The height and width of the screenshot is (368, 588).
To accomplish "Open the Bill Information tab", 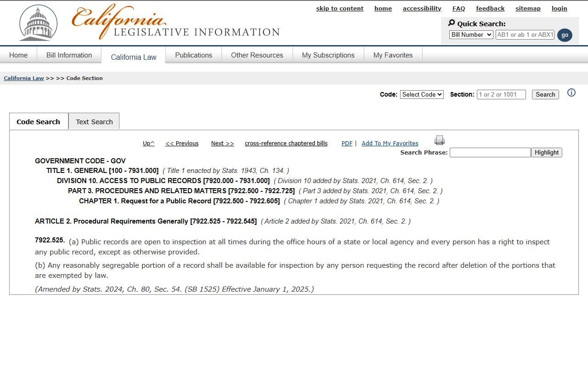I will click(69, 55).
